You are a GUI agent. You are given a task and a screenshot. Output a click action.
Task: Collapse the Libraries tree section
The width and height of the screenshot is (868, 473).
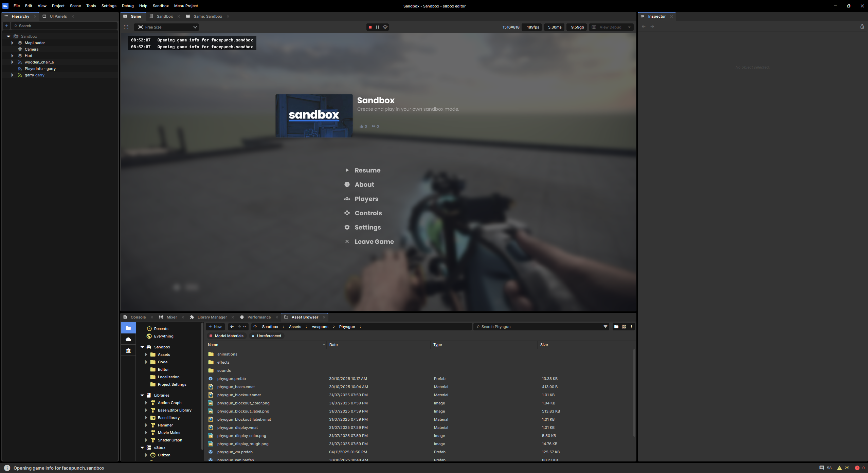(x=142, y=395)
